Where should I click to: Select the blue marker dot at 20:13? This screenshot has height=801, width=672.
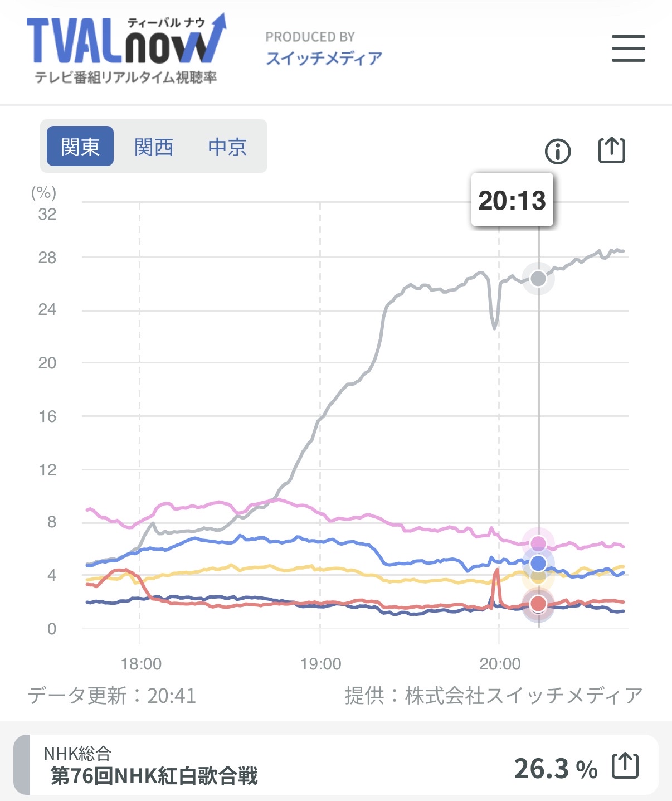tap(538, 563)
